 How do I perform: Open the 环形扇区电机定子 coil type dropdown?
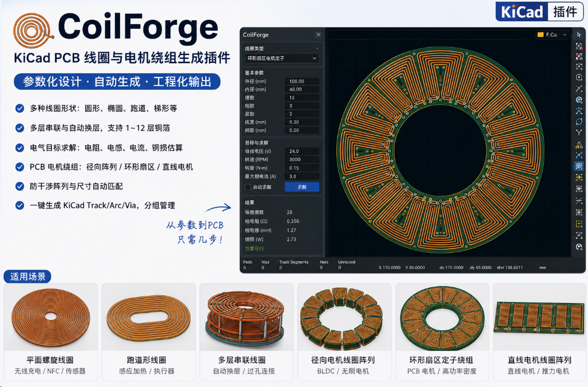coord(282,58)
